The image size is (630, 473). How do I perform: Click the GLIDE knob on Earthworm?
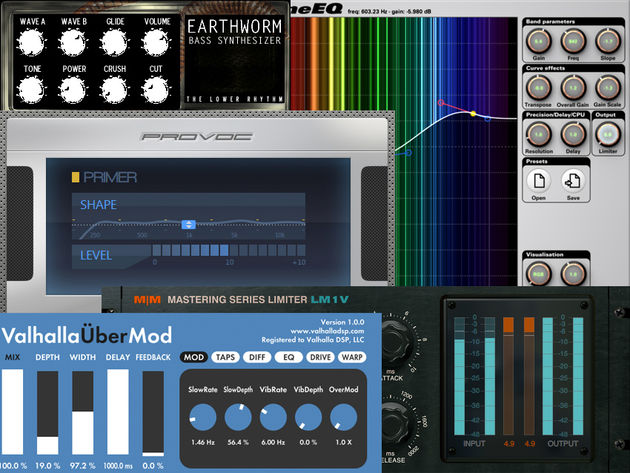(x=115, y=43)
